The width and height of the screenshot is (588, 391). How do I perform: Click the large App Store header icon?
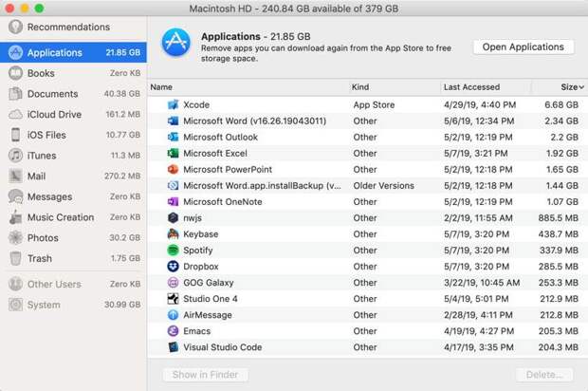[175, 42]
